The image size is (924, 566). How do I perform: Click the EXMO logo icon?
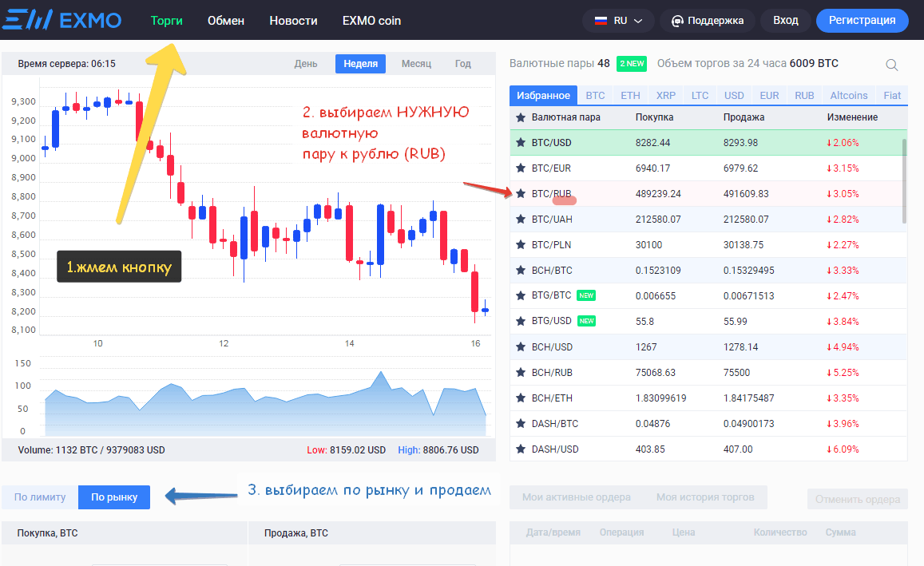click(27, 20)
